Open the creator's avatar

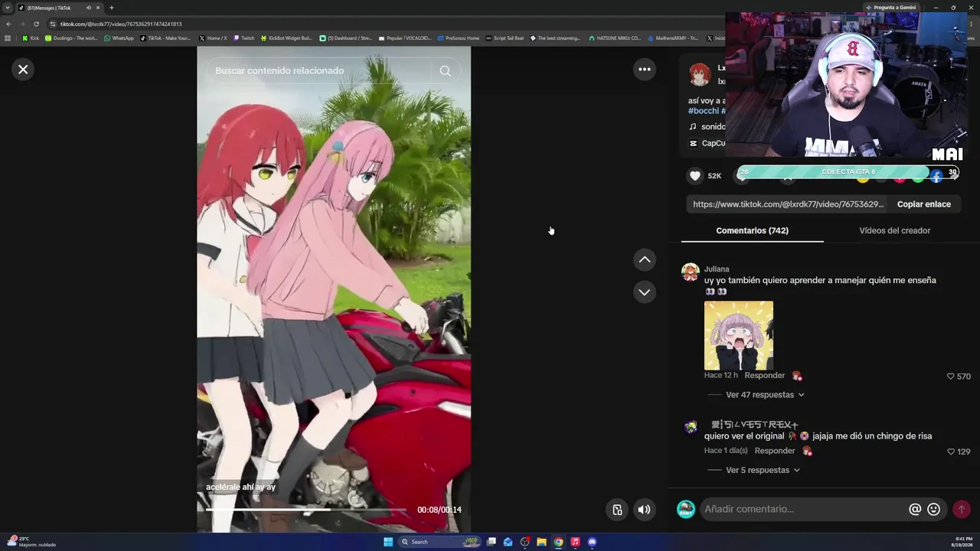click(700, 74)
